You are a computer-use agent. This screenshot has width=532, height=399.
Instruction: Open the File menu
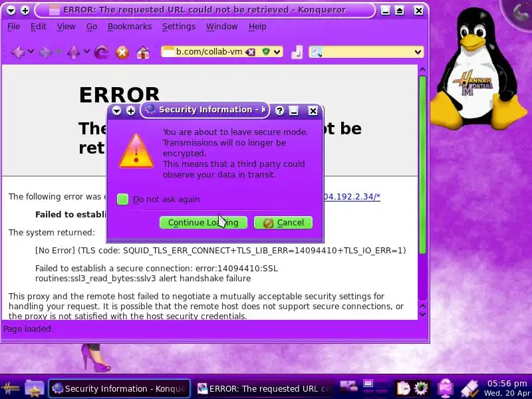(13, 27)
